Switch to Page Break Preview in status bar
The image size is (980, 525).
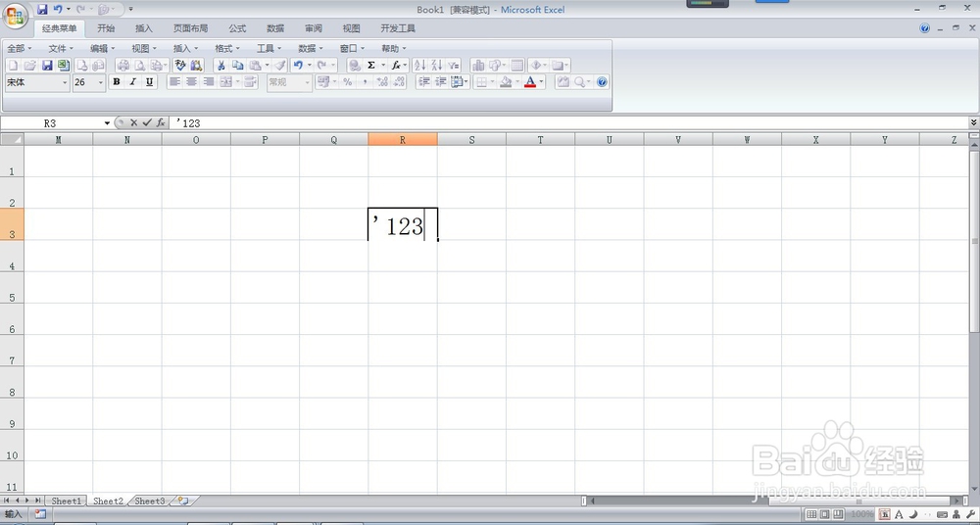click(x=839, y=514)
